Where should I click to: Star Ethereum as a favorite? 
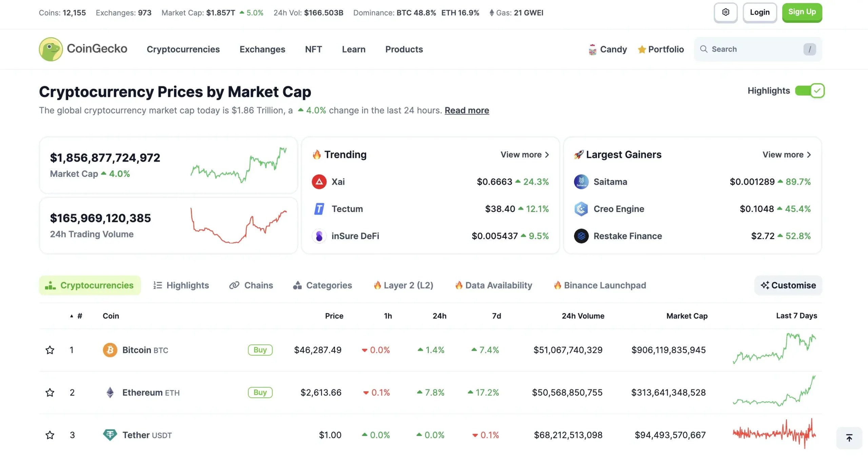pyautogui.click(x=50, y=392)
